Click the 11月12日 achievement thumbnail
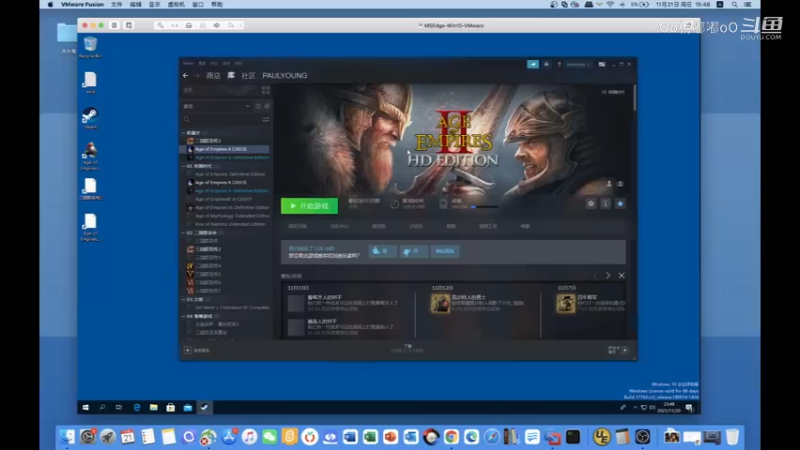The width and height of the screenshot is (800, 450). click(440, 304)
